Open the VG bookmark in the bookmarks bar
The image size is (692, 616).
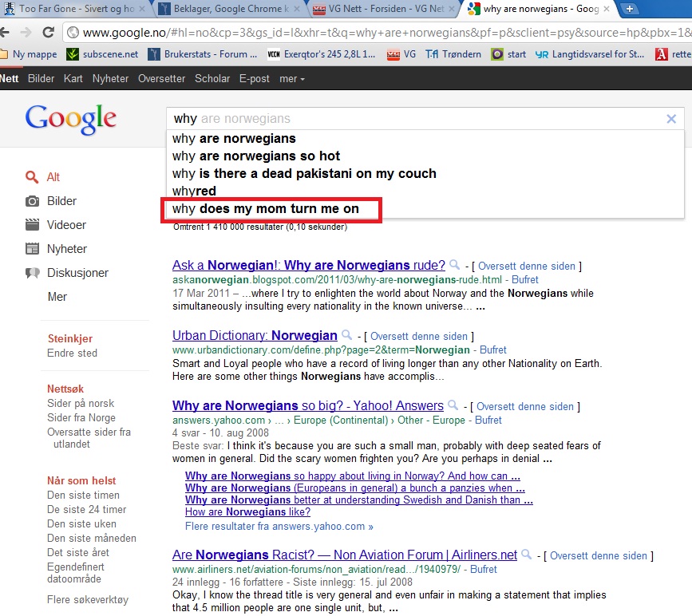[401, 54]
